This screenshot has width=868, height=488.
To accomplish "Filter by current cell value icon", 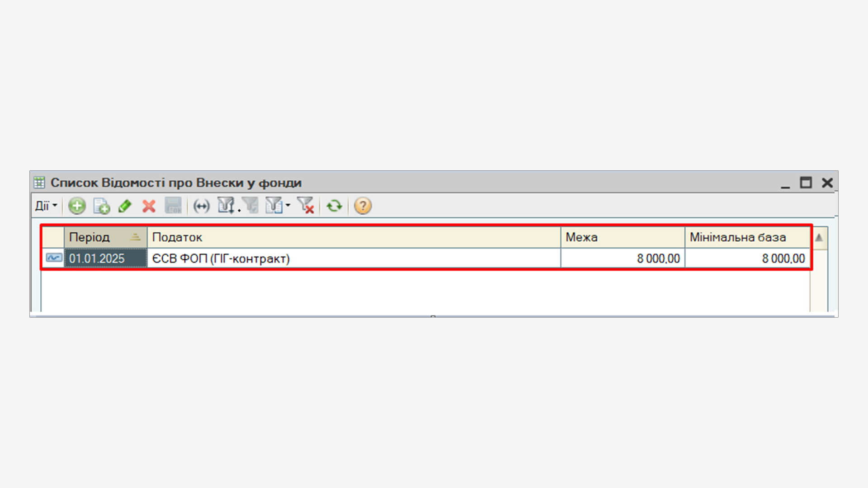I will tap(250, 206).
